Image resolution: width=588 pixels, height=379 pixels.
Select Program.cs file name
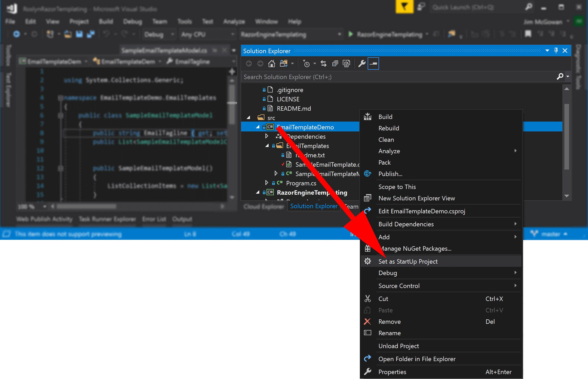click(x=301, y=183)
